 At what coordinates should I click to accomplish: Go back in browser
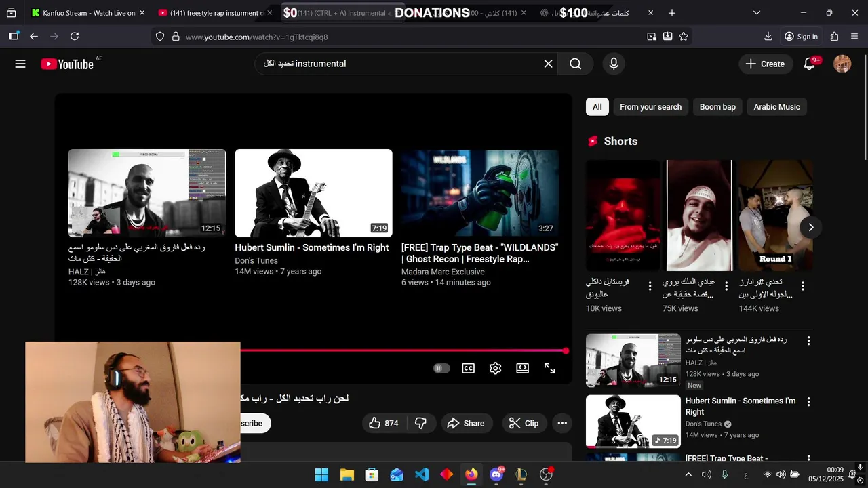pyautogui.click(x=34, y=37)
